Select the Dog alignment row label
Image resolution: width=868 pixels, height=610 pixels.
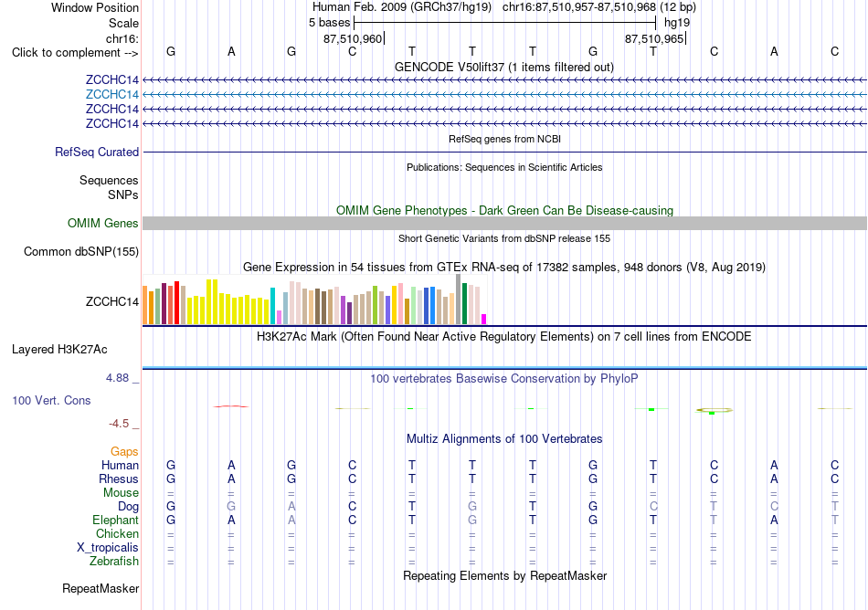click(x=128, y=507)
